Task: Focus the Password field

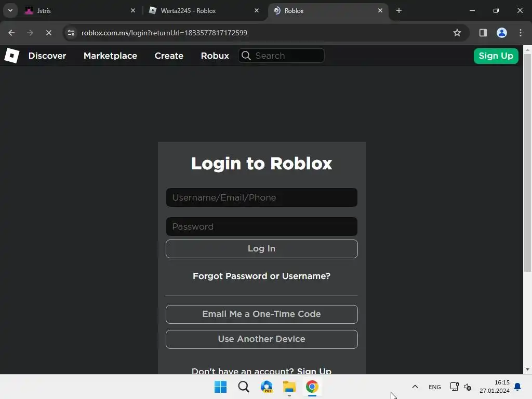Action: click(x=262, y=227)
